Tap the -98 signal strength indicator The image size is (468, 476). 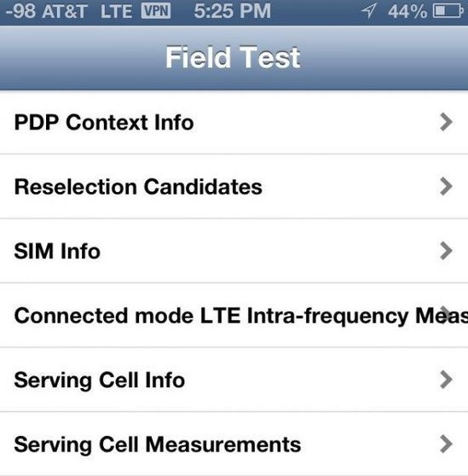click(x=20, y=11)
